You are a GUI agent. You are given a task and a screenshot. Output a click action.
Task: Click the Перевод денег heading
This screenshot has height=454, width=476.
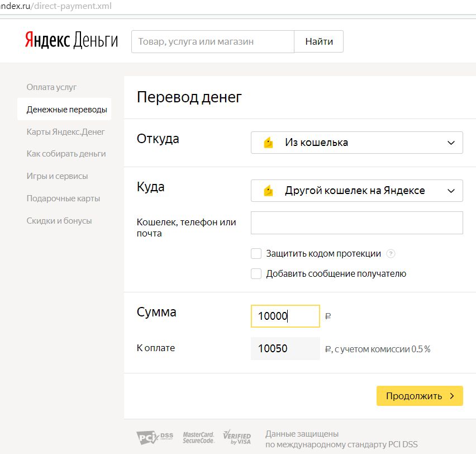[x=189, y=97]
